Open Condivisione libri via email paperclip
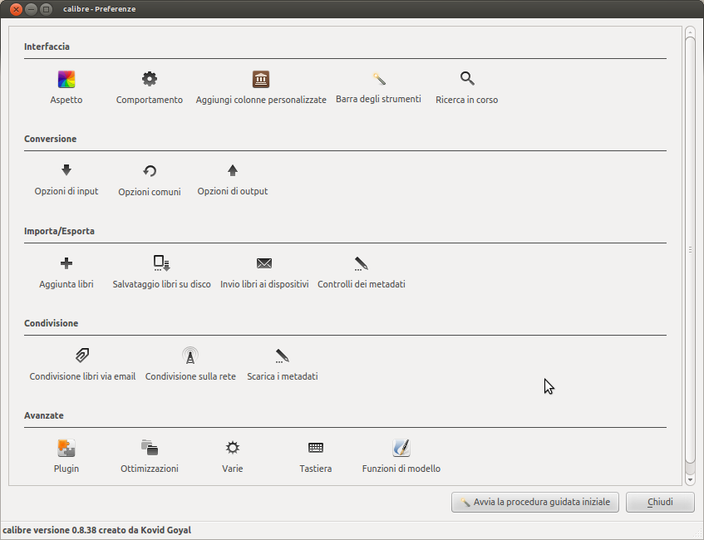This screenshot has height=540, width=704. (x=82, y=355)
